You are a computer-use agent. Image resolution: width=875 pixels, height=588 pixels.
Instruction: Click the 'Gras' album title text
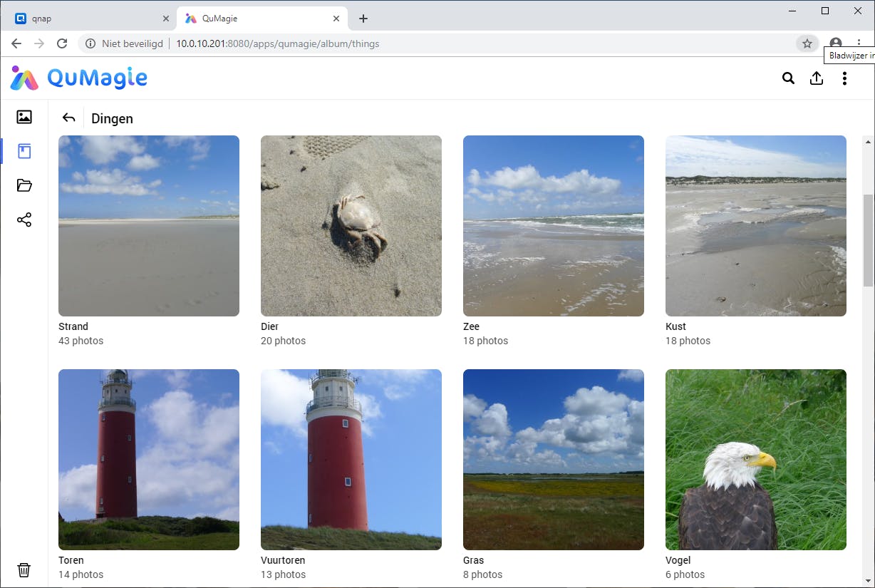473,560
